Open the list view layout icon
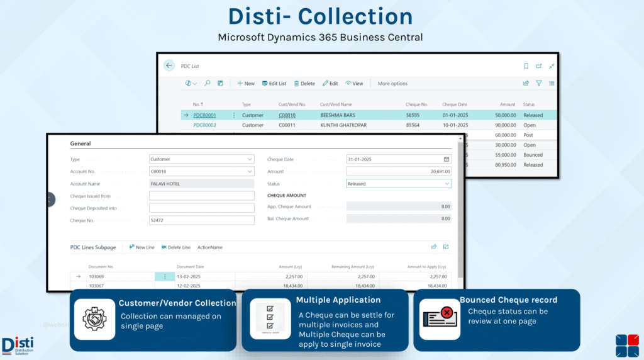The width and height of the screenshot is (644, 360). [552, 83]
